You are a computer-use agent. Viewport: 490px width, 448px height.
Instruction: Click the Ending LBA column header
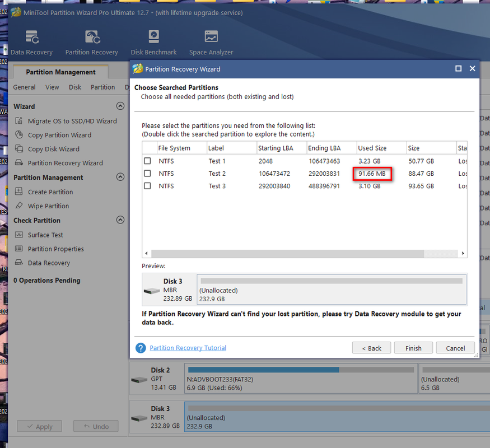point(332,148)
